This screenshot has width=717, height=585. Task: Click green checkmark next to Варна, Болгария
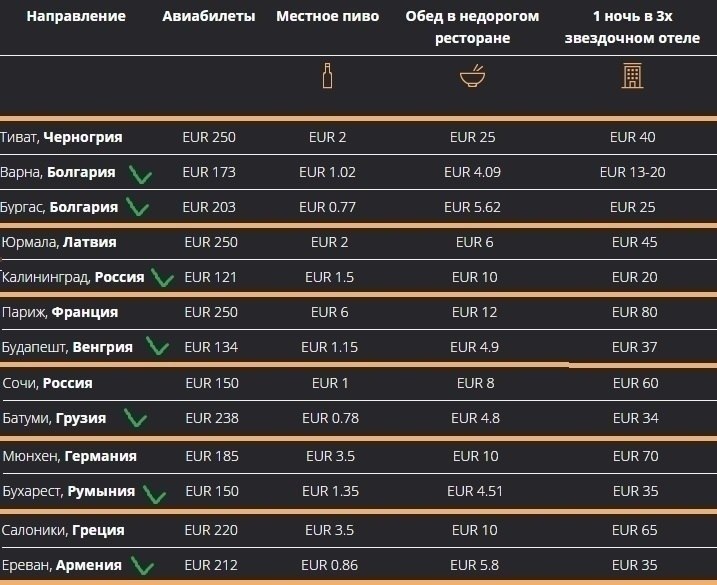point(141,174)
